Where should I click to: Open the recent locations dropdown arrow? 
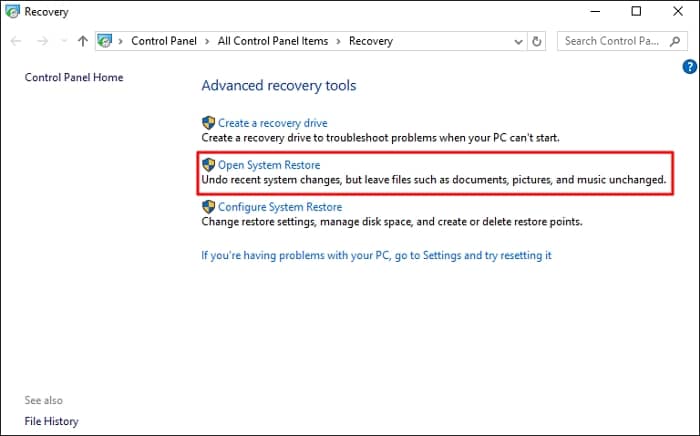[64, 41]
